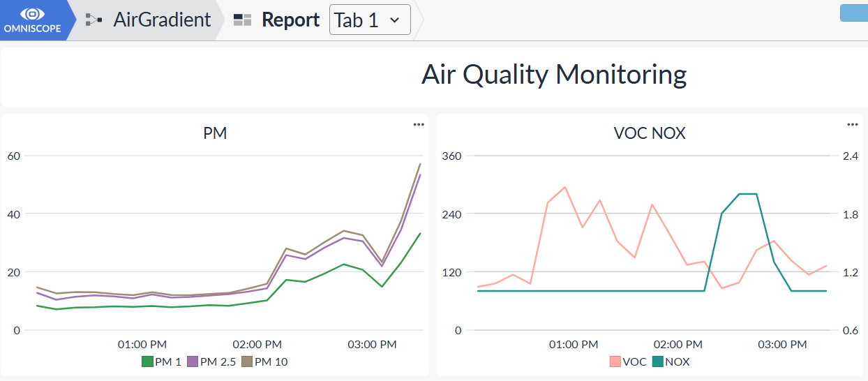
Task: Click the NOX legend label
Action: pos(678,361)
